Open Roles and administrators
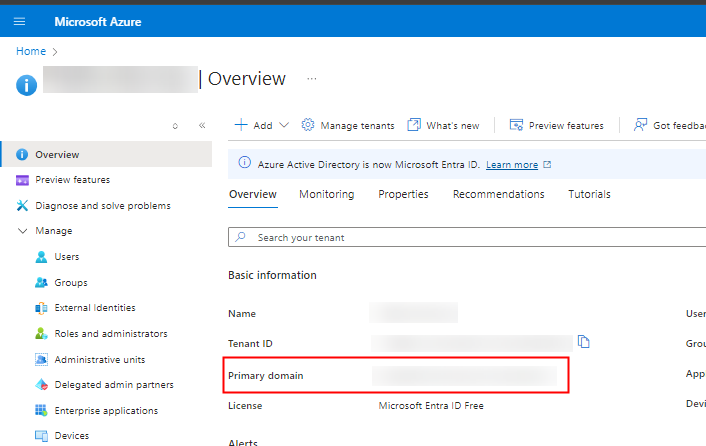The width and height of the screenshot is (706, 446). coord(110,334)
